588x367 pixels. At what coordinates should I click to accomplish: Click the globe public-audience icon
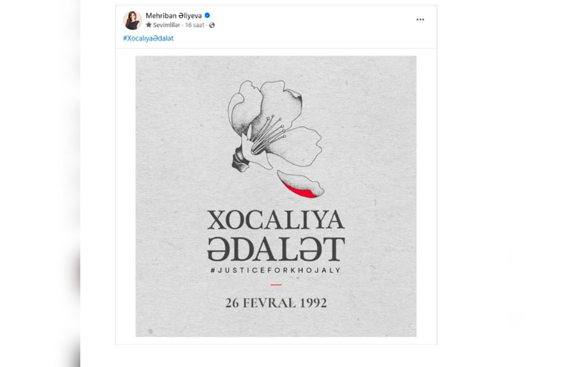(x=212, y=25)
